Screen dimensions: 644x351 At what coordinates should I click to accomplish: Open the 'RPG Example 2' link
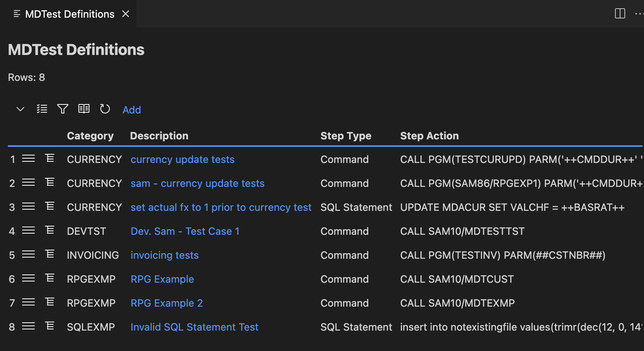[167, 303]
